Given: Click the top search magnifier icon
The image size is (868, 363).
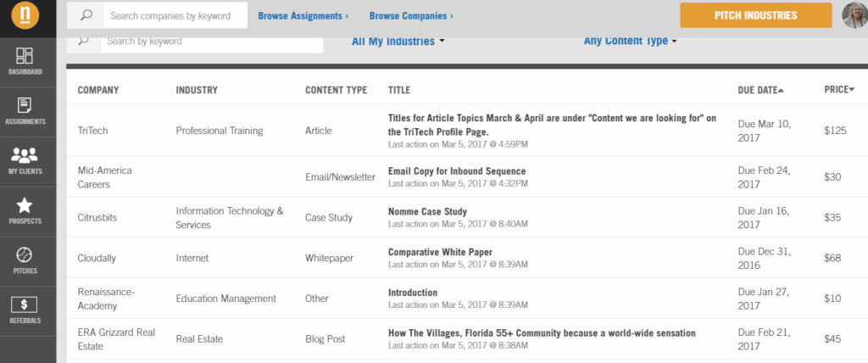Looking at the screenshot, I should click(x=86, y=15).
